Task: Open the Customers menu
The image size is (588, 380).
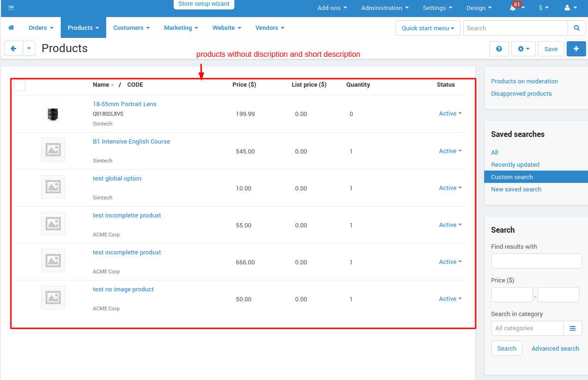Action: click(x=131, y=28)
